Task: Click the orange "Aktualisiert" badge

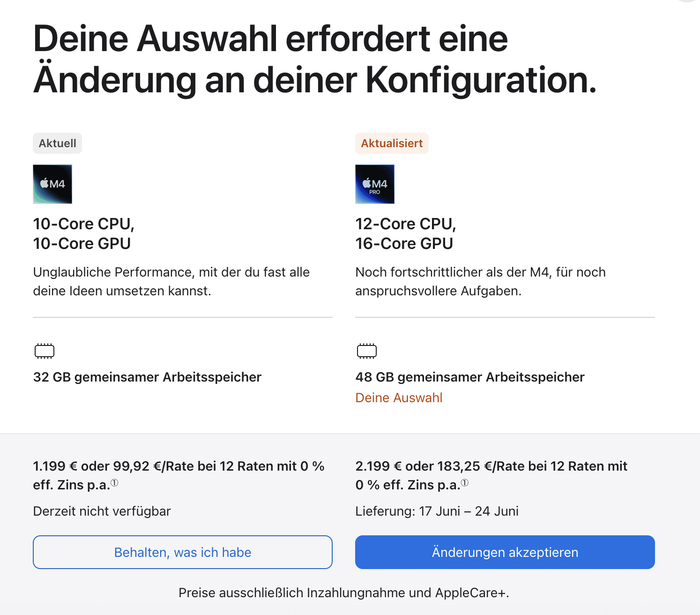Action: pos(392,143)
